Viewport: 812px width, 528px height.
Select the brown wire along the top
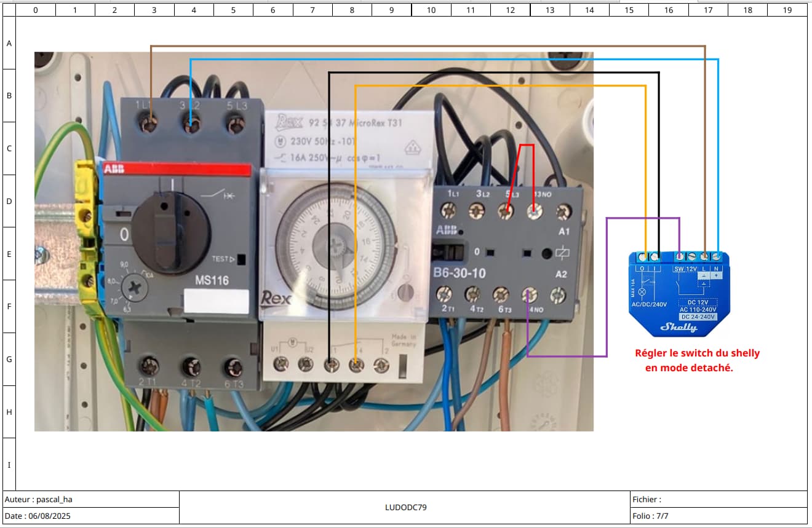click(431, 46)
